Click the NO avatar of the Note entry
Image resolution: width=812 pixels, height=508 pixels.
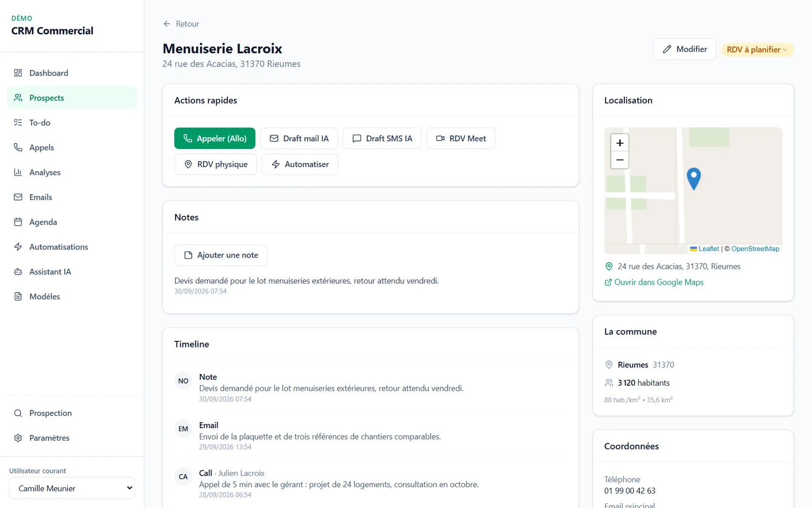pyautogui.click(x=183, y=381)
